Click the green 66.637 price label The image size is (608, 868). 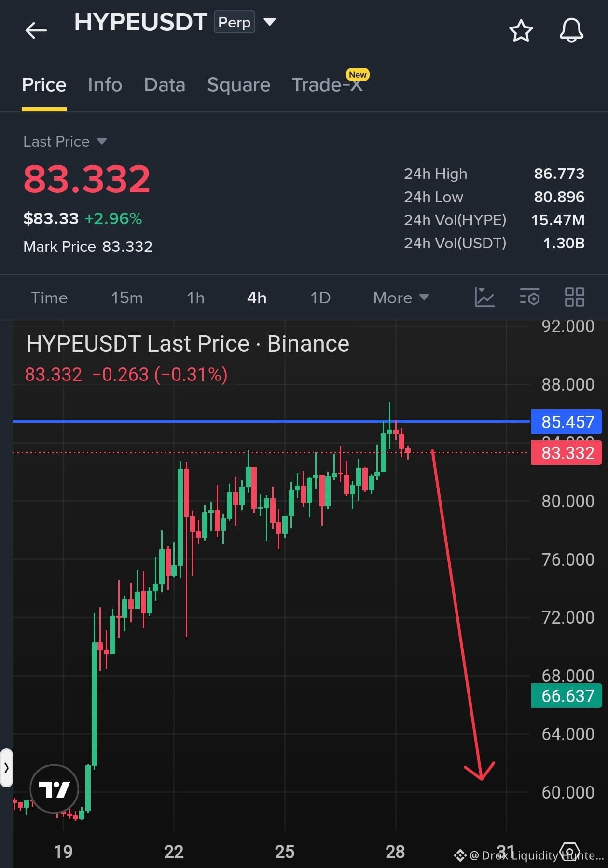click(567, 696)
